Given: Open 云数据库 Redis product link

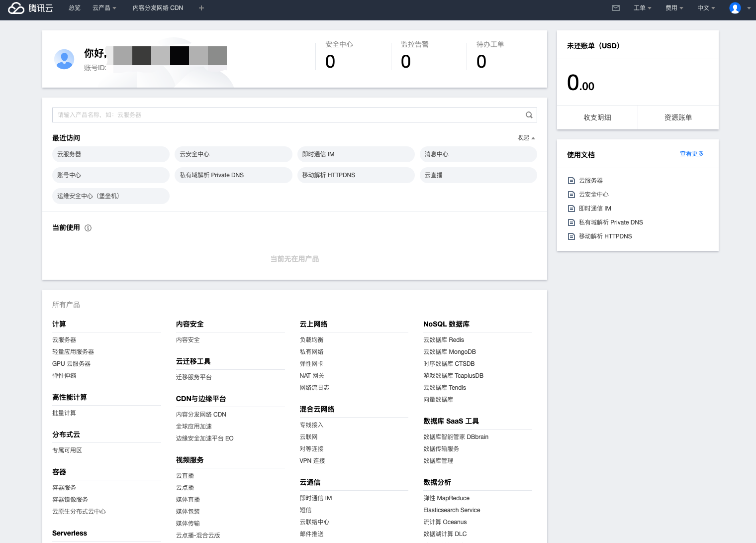Looking at the screenshot, I should click(444, 340).
